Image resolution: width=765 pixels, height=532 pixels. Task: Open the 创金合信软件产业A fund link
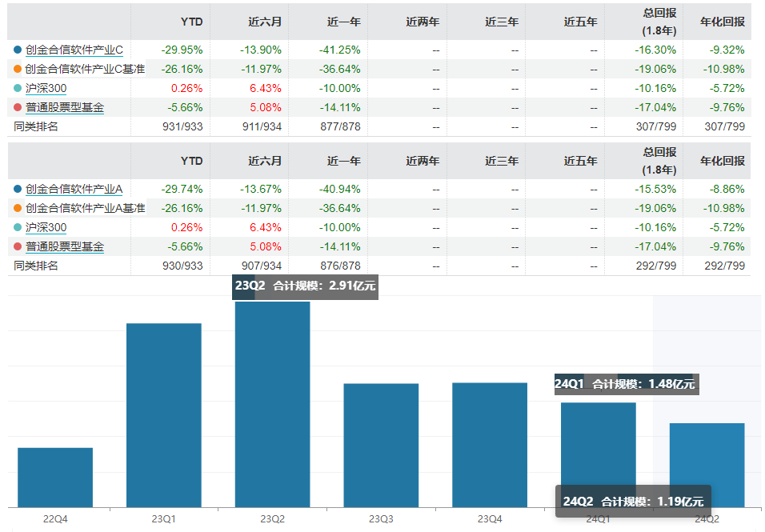74,190
